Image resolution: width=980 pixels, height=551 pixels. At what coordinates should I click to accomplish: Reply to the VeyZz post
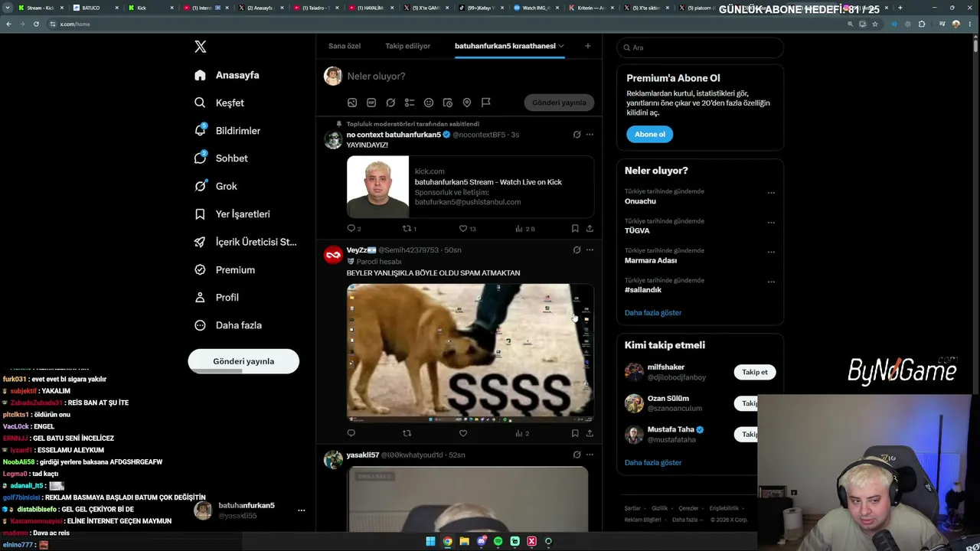coord(351,433)
